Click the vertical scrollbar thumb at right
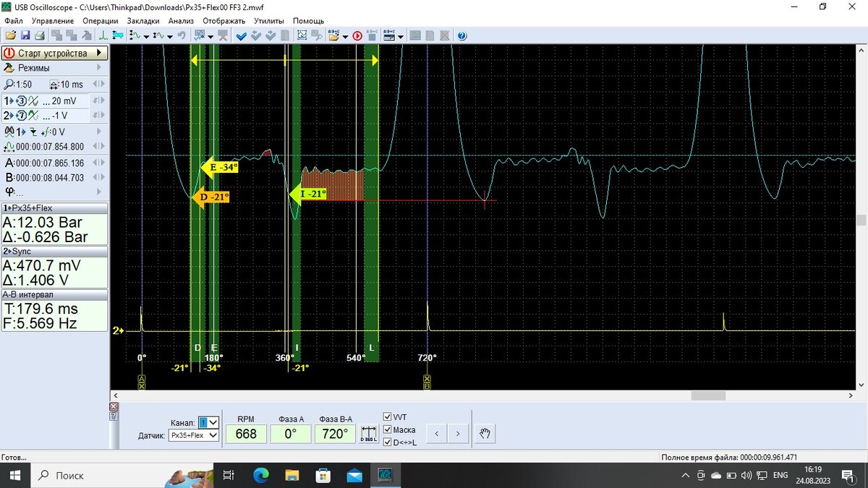The height and width of the screenshot is (488, 868). (x=861, y=220)
